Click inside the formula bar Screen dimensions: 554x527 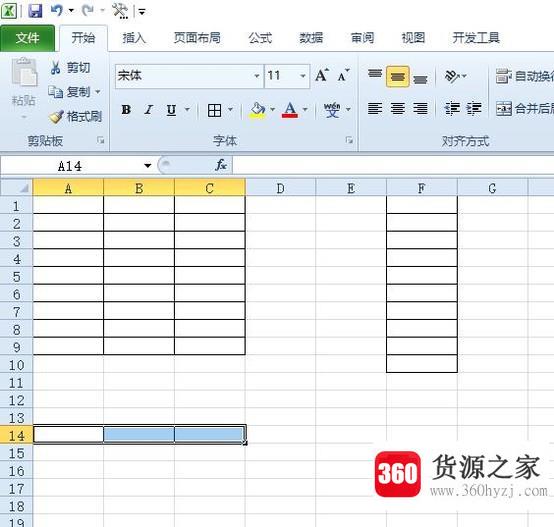point(393,165)
